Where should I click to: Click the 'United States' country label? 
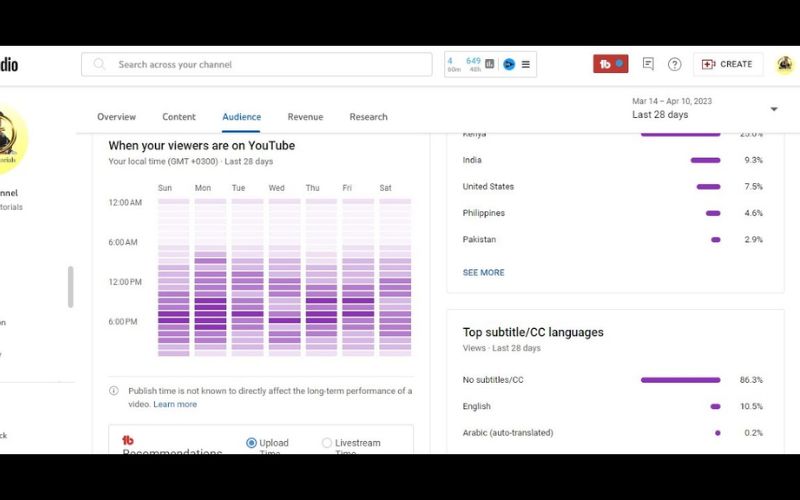(488, 187)
